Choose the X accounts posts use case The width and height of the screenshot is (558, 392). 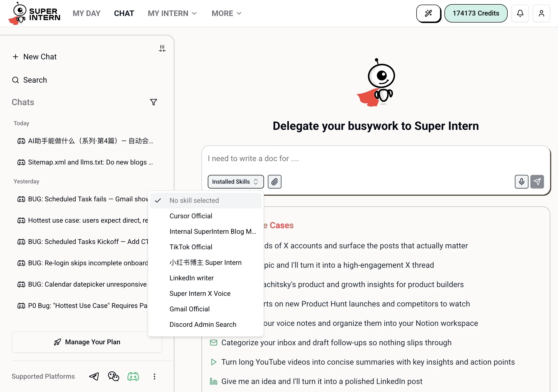pos(366,246)
